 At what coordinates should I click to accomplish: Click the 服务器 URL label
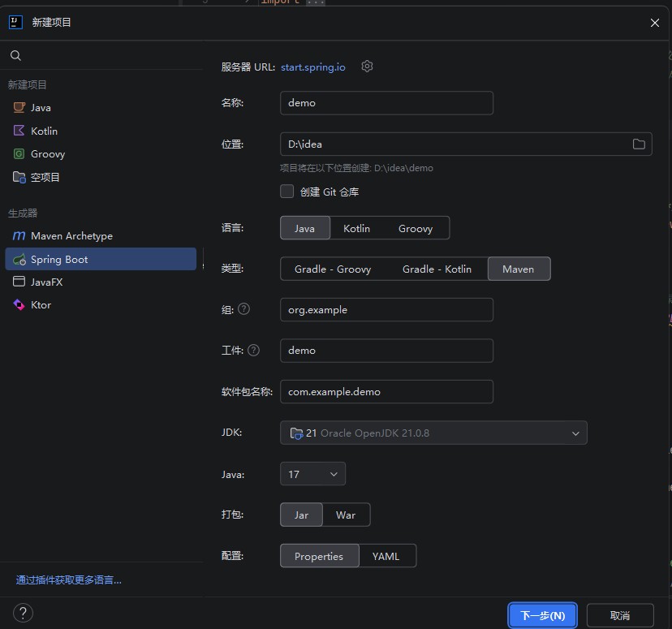[x=248, y=67]
